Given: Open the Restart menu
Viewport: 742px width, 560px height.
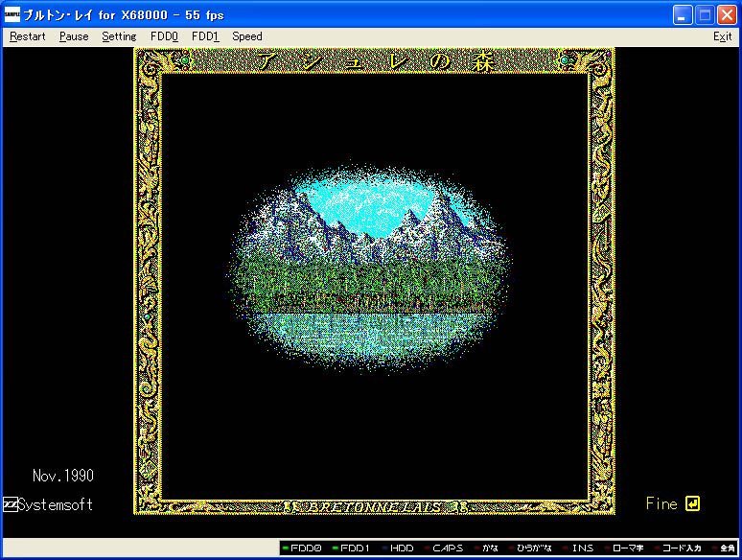Looking at the screenshot, I should [x=27, y=36].
